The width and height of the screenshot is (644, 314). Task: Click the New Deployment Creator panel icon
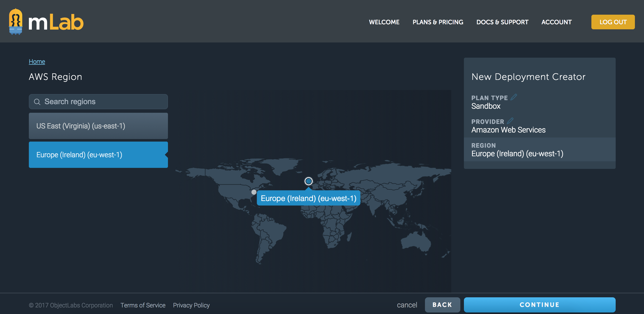tap(514, 97)
